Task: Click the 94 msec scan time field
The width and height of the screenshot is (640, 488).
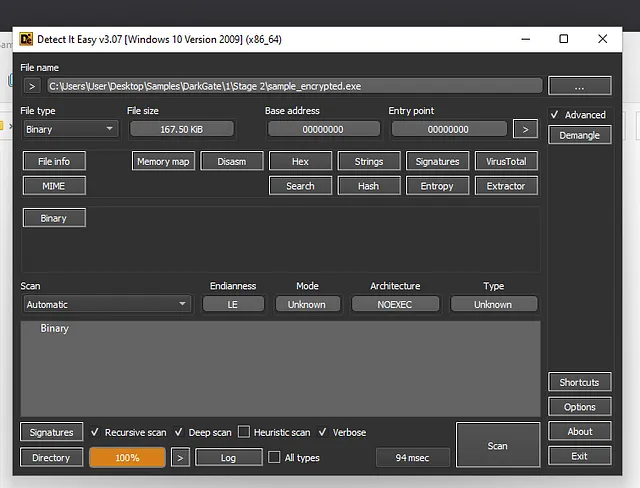Action: (412, 457)
